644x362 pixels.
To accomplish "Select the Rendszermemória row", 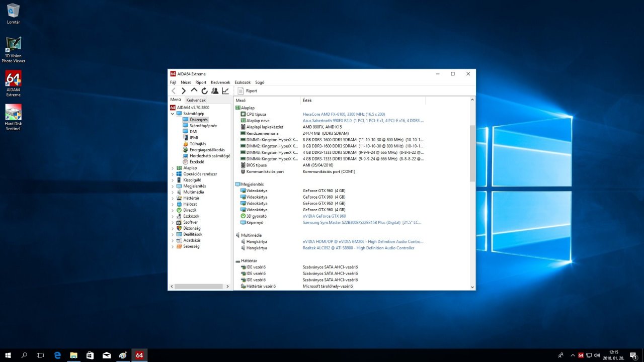I will click(330, 133).
